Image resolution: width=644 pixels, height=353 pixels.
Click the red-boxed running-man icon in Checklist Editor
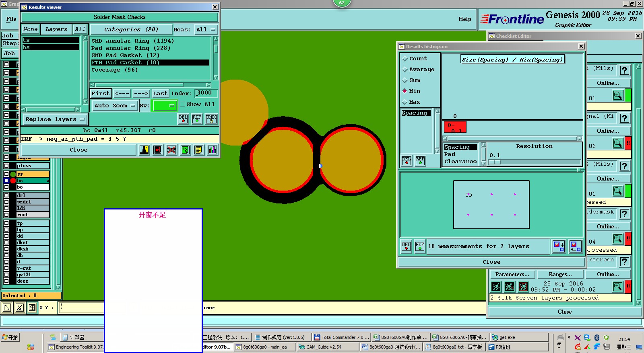523,287
